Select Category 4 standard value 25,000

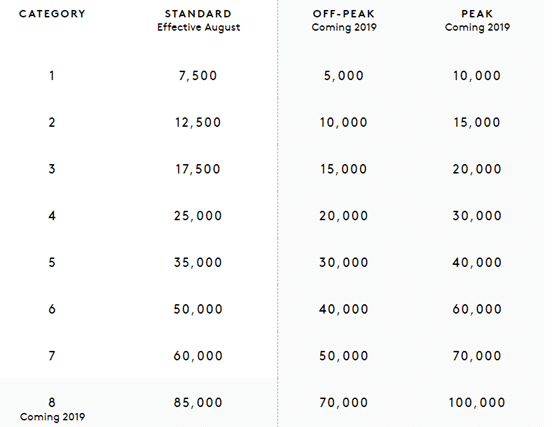[198, 216]
